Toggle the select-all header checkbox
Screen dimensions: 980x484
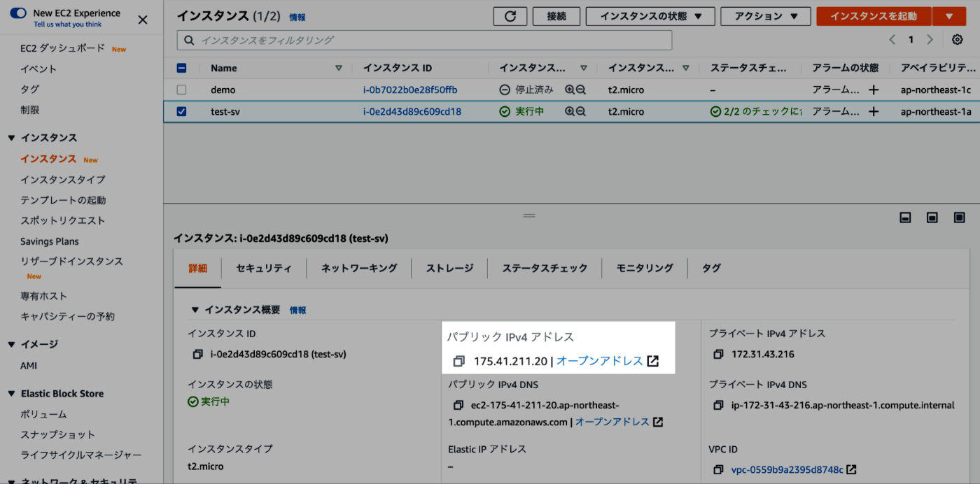click(181, 68)
